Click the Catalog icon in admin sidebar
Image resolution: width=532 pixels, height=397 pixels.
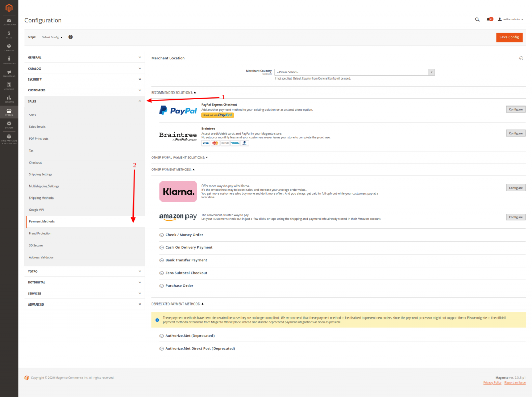pyautogui.click(x=9, y=47)
